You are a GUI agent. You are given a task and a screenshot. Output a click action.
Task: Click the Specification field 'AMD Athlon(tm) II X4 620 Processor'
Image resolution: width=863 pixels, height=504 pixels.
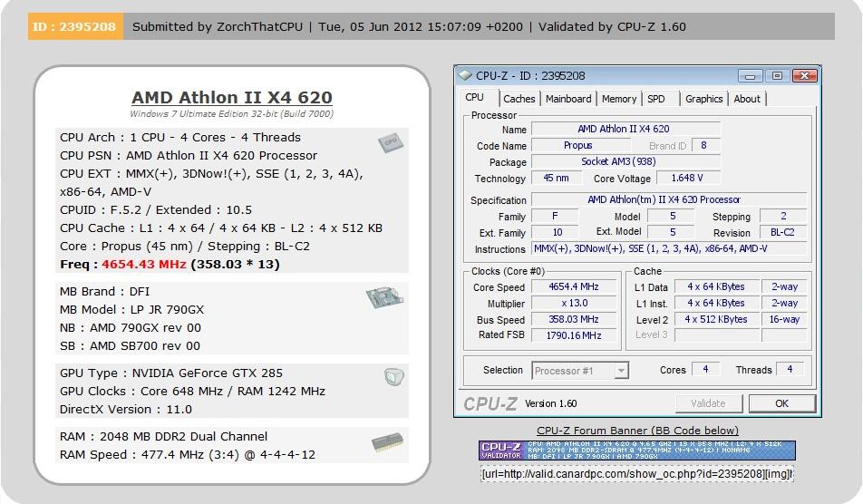(669, 199)
